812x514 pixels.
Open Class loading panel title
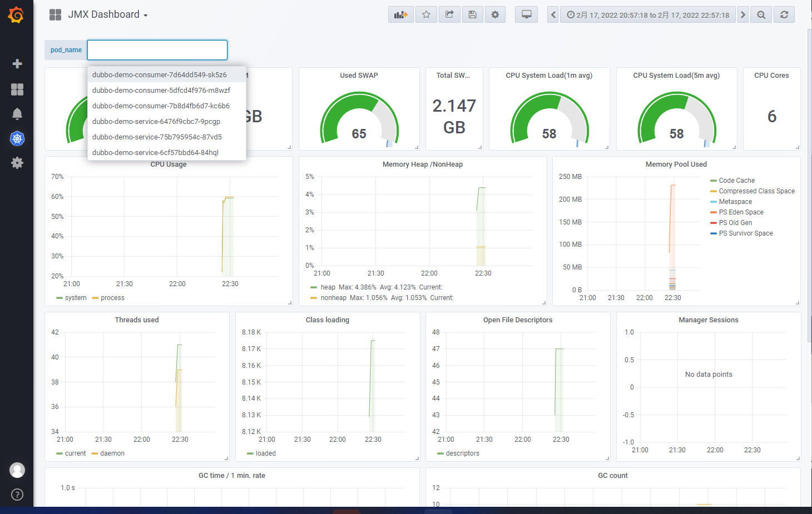[x=328, y=320]
